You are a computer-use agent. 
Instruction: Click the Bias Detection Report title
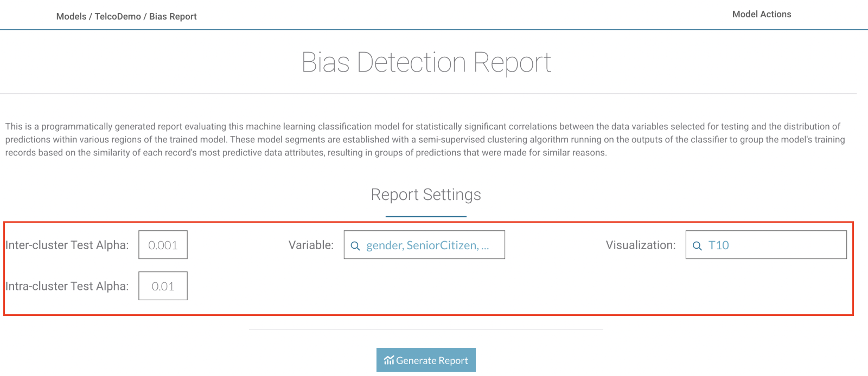tap(426, 62)
